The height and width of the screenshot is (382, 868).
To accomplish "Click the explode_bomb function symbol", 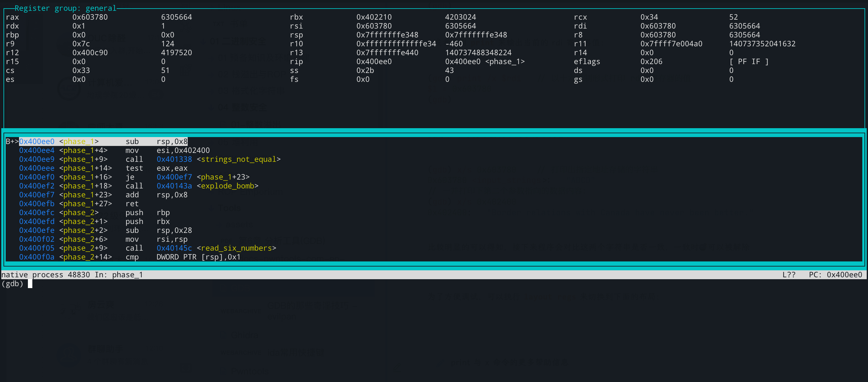I will point(229,186).
